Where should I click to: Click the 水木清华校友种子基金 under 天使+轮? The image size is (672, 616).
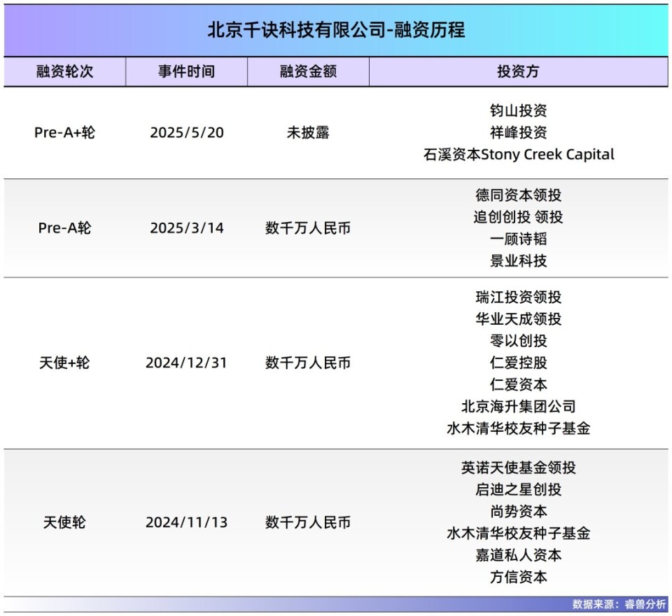pos(519,429)
